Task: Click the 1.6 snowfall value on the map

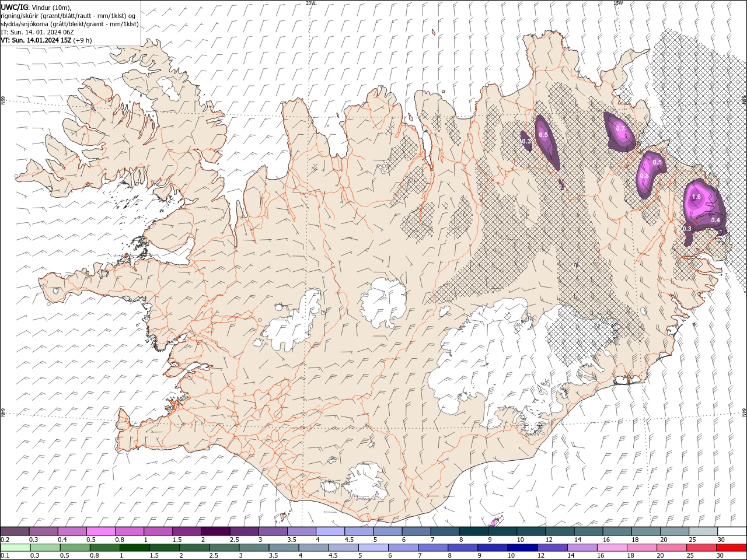Action: (696, 197)
